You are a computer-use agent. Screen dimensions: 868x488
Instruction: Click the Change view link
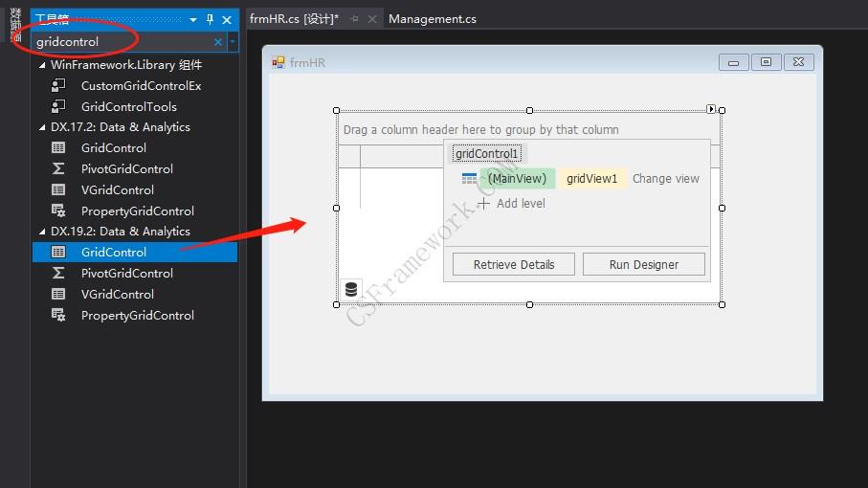tap(665, 179)
